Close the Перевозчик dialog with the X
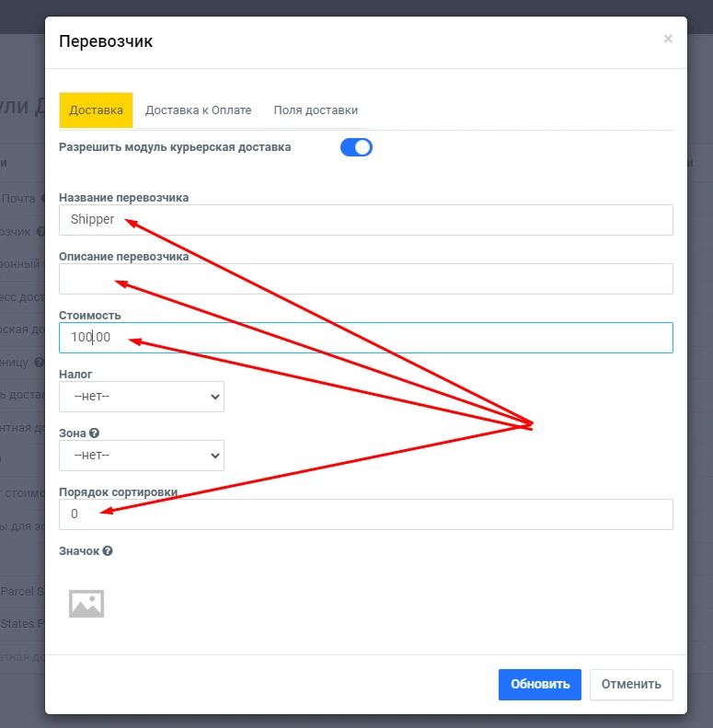713x728 pixels. [x=668, y=39]
